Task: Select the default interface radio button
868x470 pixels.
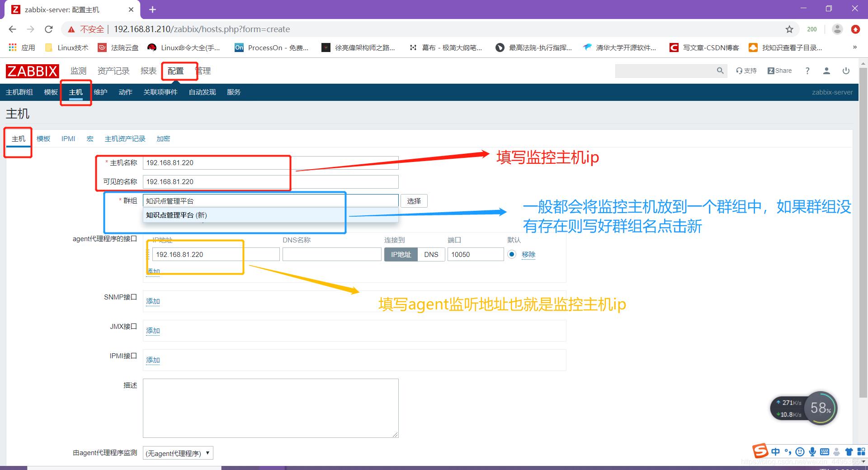Action: 512,254
